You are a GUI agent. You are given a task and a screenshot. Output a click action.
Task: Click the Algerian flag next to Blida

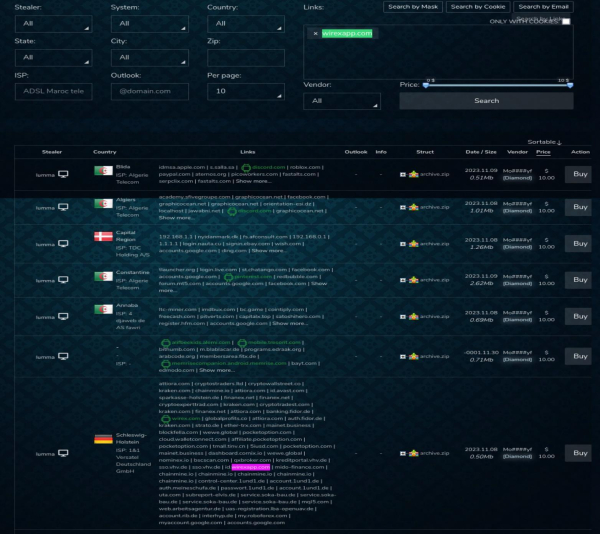click(103, 171)
